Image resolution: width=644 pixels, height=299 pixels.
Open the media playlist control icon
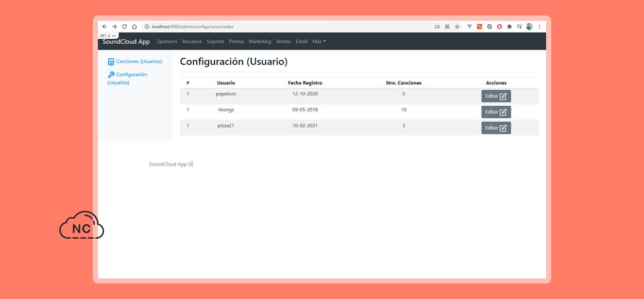click(519, 26)
